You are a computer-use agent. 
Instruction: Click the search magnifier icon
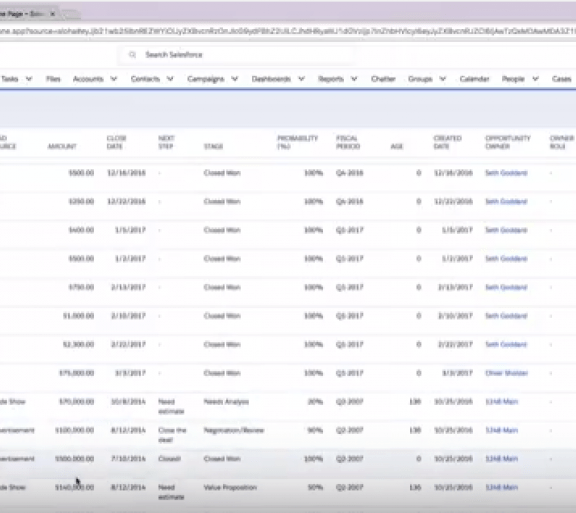click(132, 55)
